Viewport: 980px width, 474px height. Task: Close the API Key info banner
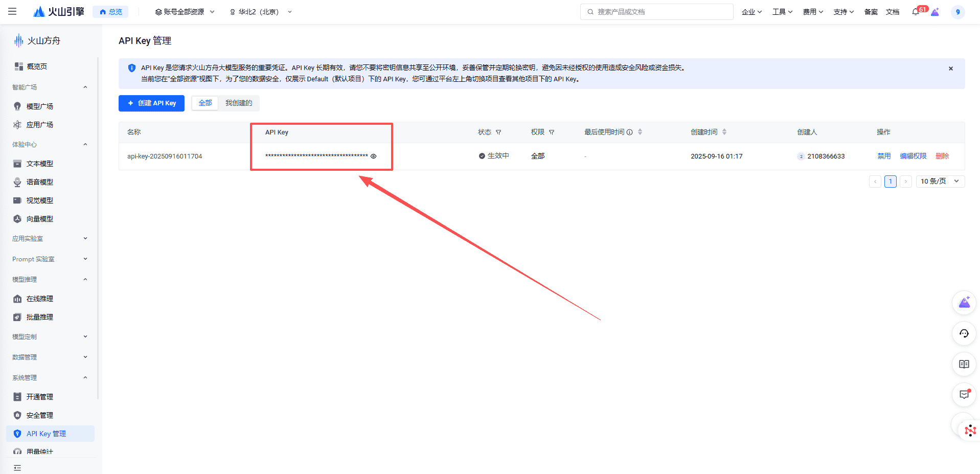950,69
